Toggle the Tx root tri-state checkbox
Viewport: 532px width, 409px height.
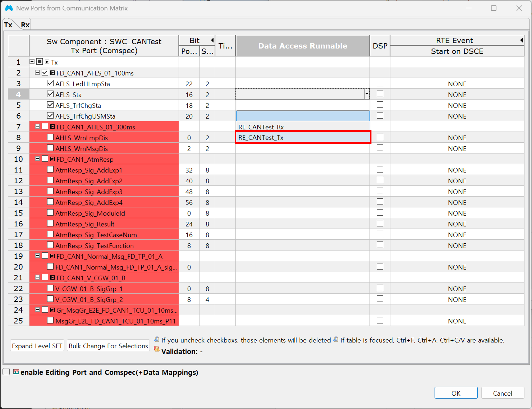pyautogui.click(x=40, y=62)
